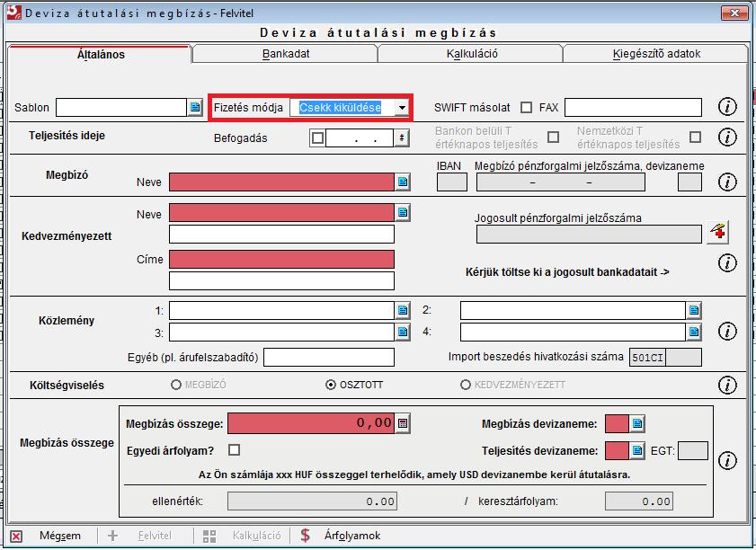The height and width of the screenshot is (550, 756).
Task: Click info icon in the Megbízó row
Action: 727,182
